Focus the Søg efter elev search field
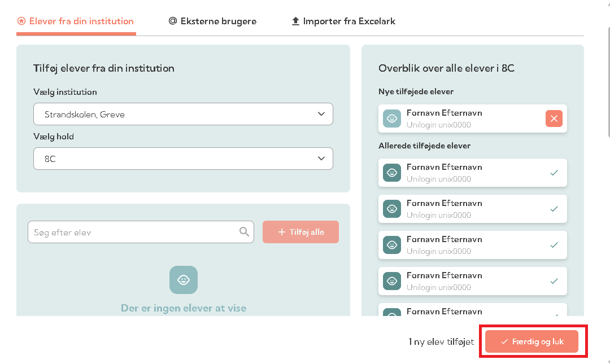 click(133, 232)
